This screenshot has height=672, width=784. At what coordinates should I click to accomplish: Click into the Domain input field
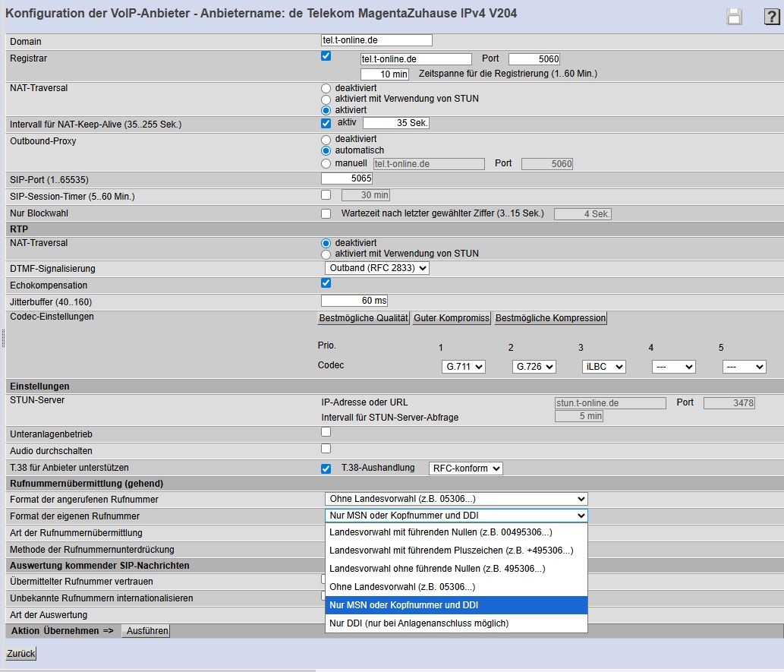point(376,40)
